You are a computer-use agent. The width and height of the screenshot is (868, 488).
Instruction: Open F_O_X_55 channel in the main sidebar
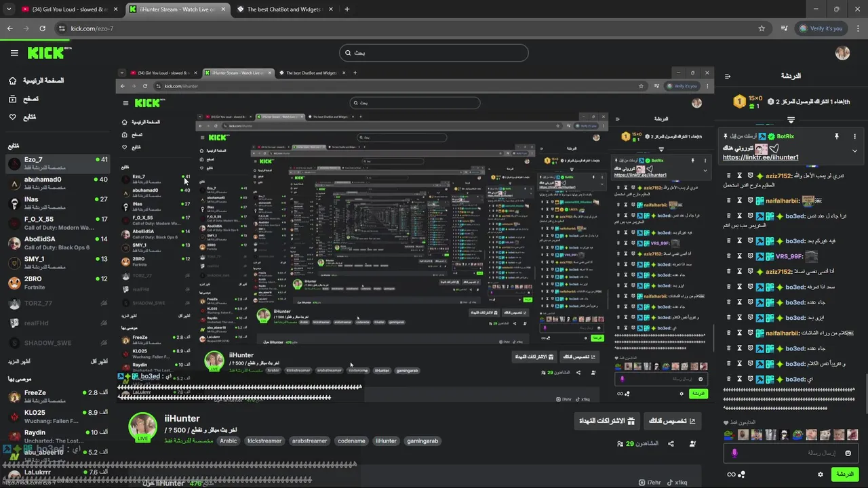tap(58, 223)
